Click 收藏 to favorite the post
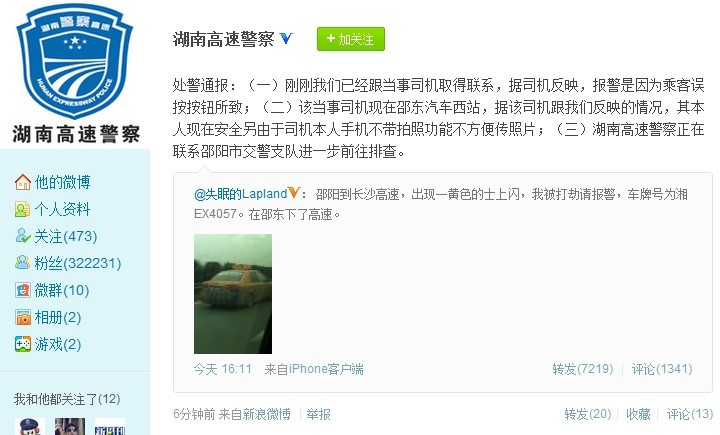This screenshot has width=720, height=435. [x=638, y=414]
